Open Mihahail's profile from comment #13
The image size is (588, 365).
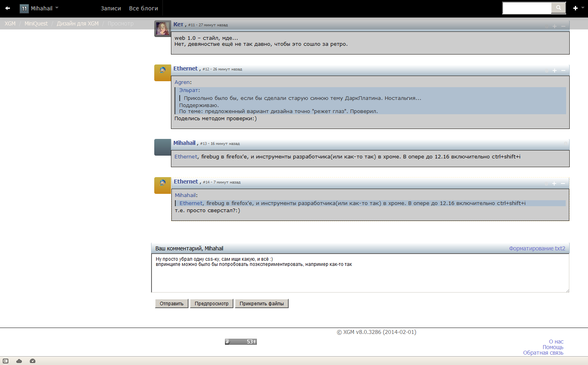184,143
